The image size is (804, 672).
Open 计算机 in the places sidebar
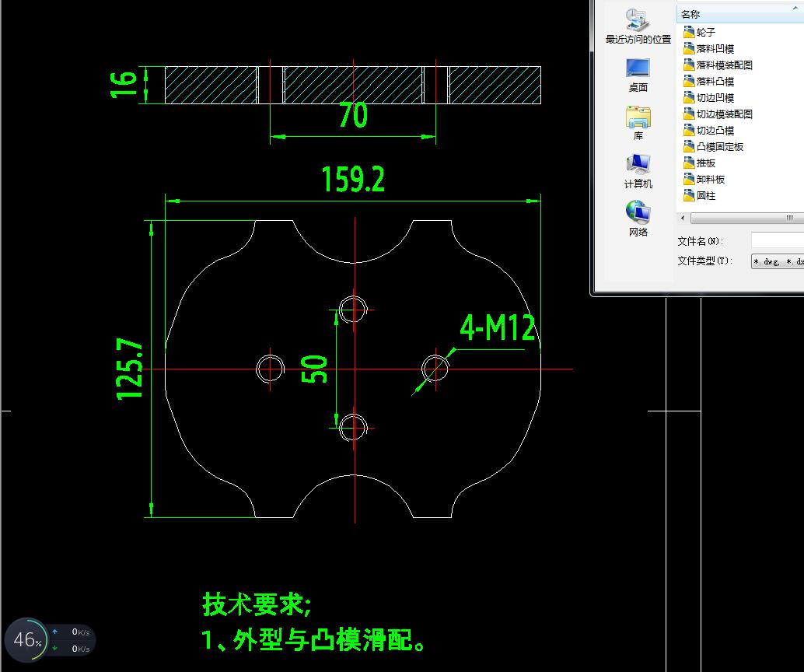coord(638,172)
